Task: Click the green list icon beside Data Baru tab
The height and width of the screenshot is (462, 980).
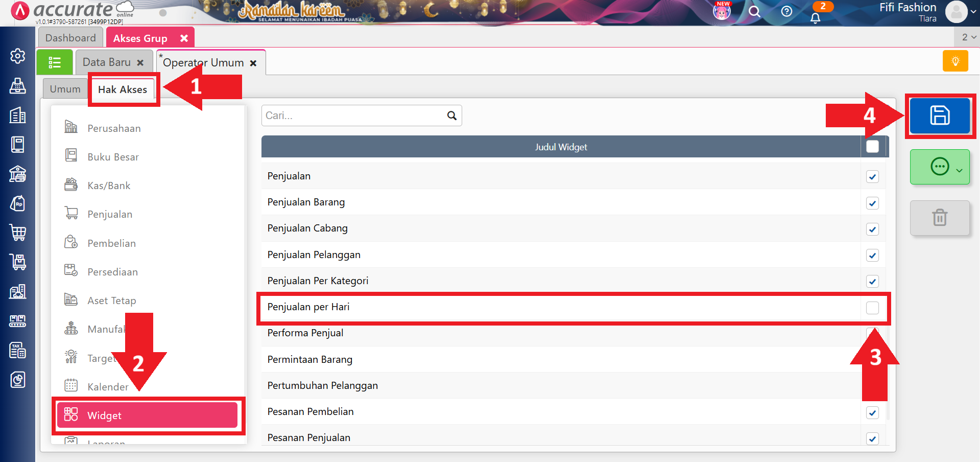Action: pos(54,61)
